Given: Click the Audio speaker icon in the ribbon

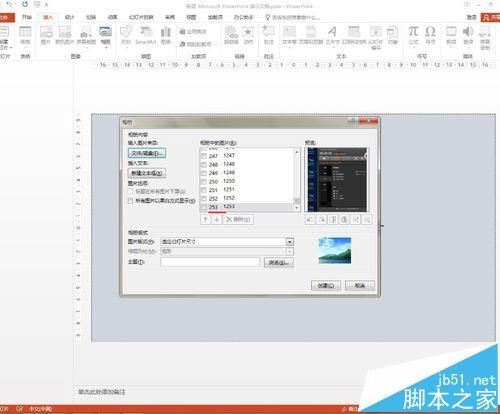Looking at the screenshot, I should [468, 32].
